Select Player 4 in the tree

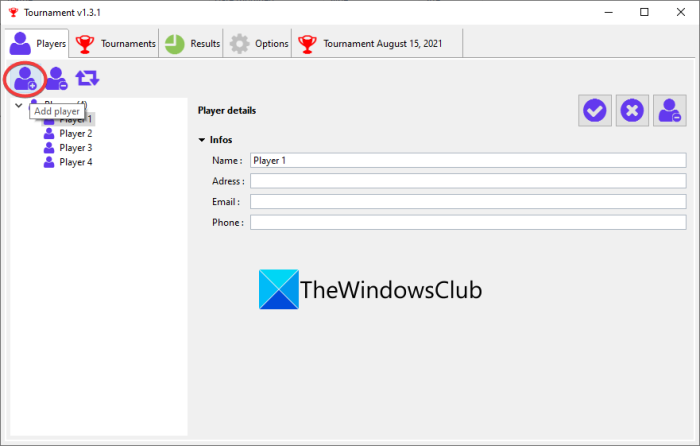pos(75,162)
